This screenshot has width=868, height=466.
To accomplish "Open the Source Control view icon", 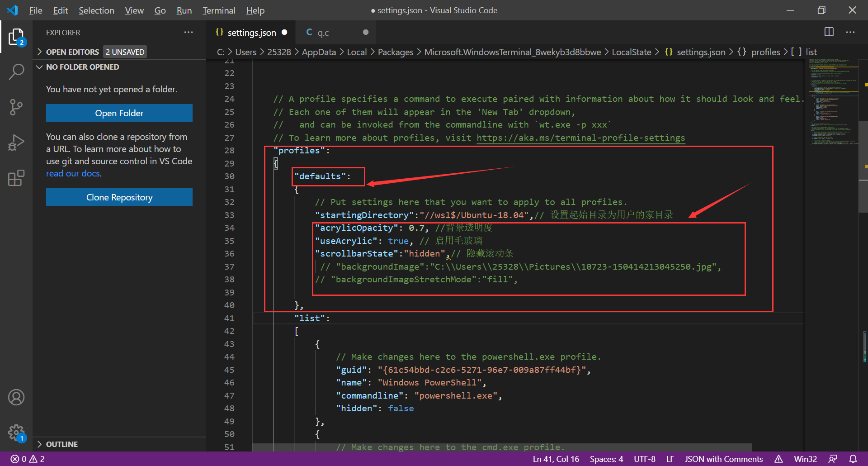I will tap(16, 107).
